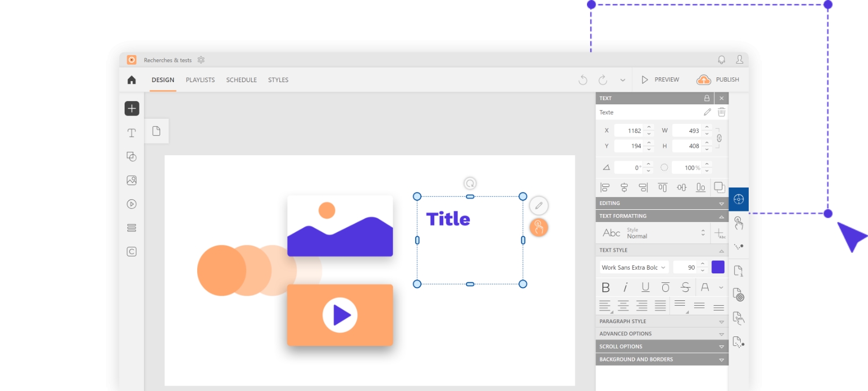Viewport: 868px width, 391px height.
Task: Toggle bold formatting
Action: point(606,287)
